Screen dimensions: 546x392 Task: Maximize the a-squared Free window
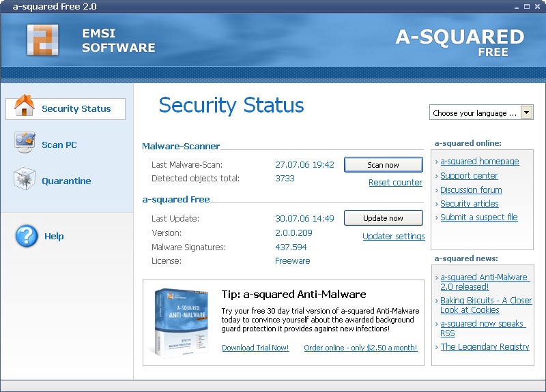(x=527, y=7)
